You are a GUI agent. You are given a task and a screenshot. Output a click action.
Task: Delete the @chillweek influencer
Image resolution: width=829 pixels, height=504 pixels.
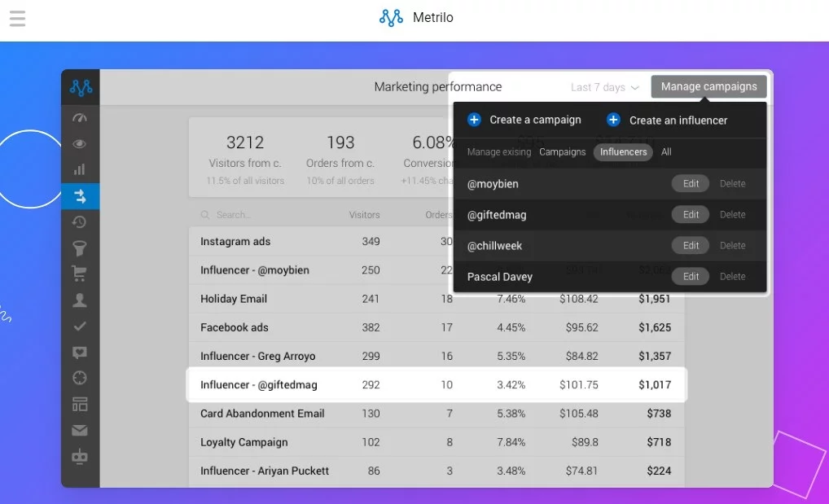732,245
